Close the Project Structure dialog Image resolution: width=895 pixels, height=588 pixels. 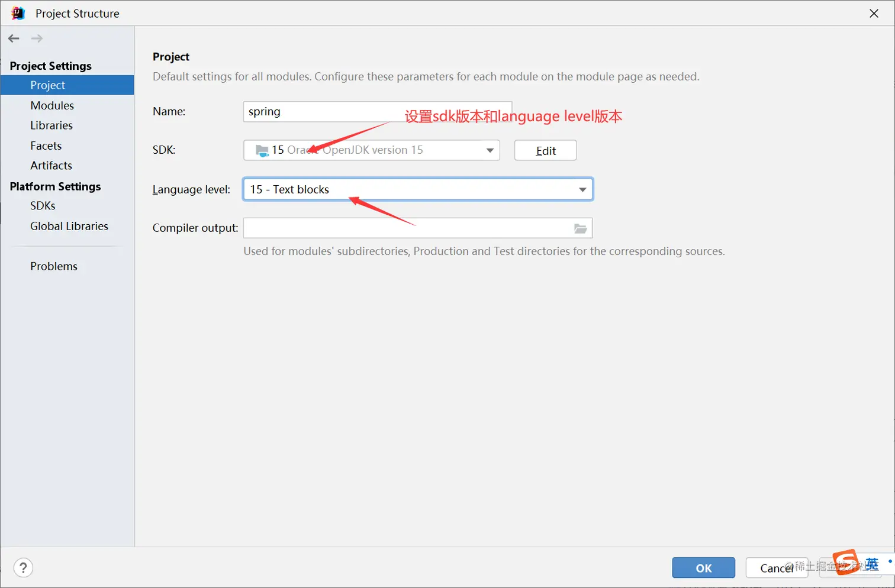[874, 13]
